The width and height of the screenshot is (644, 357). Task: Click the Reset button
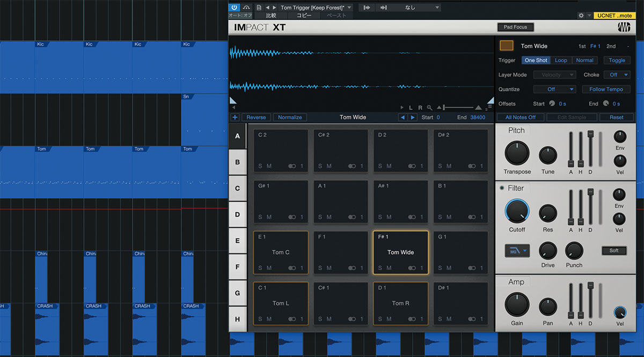pos(616,117)
